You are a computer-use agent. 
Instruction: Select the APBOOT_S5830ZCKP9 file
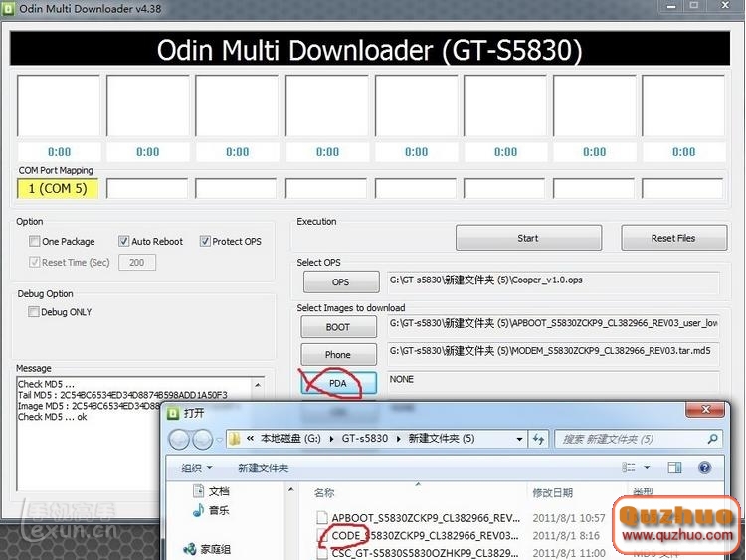(x=419, y=517)
